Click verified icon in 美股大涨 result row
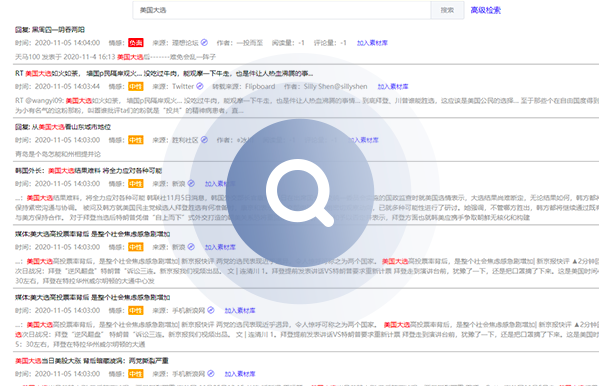599x386 pixels. 211,374
